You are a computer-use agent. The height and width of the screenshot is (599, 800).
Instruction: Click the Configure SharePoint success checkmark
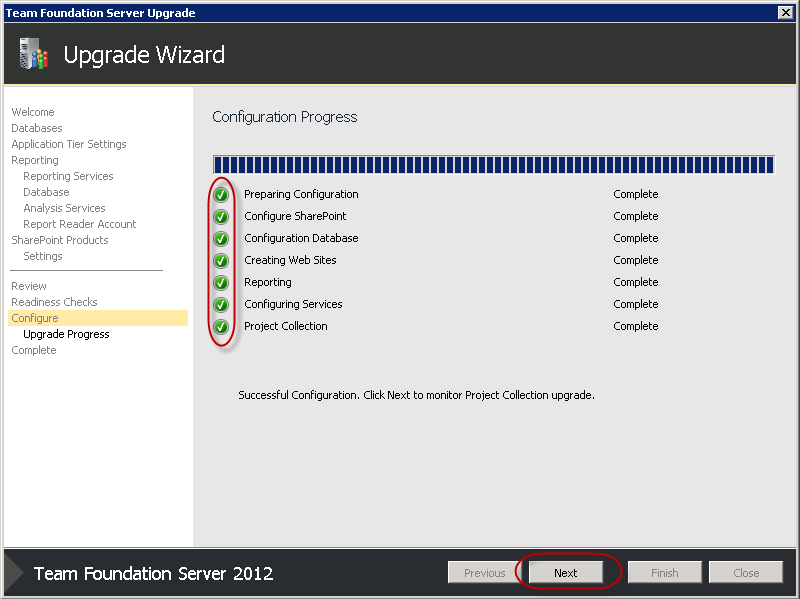coord(221,216)
